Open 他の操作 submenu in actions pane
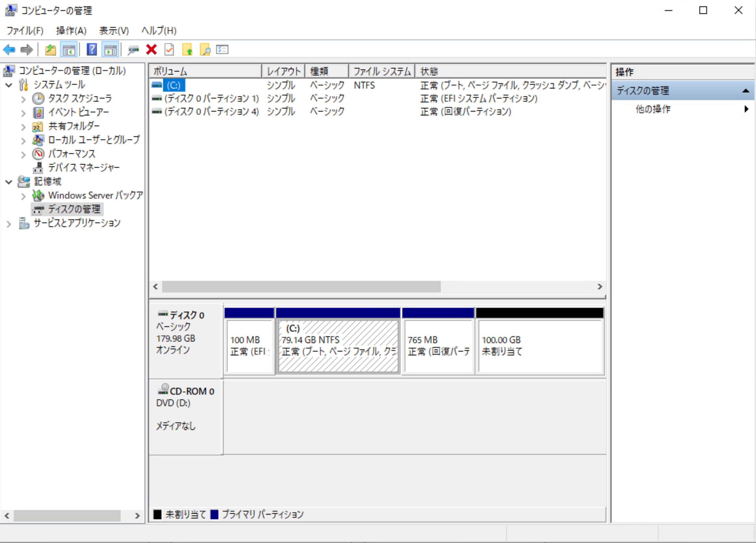This screenshot has height=543, width=756. (653, 109)
